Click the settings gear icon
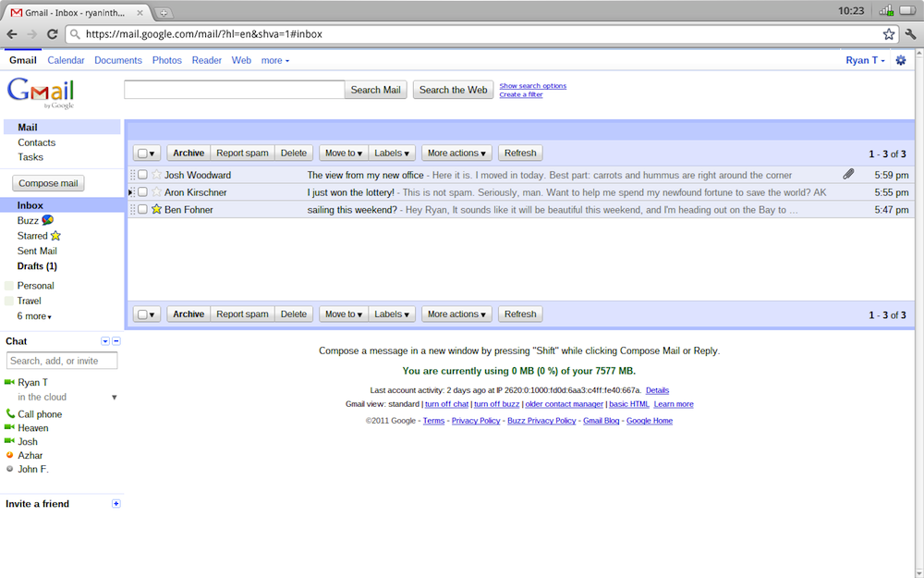924x578 pixels. 901,60
